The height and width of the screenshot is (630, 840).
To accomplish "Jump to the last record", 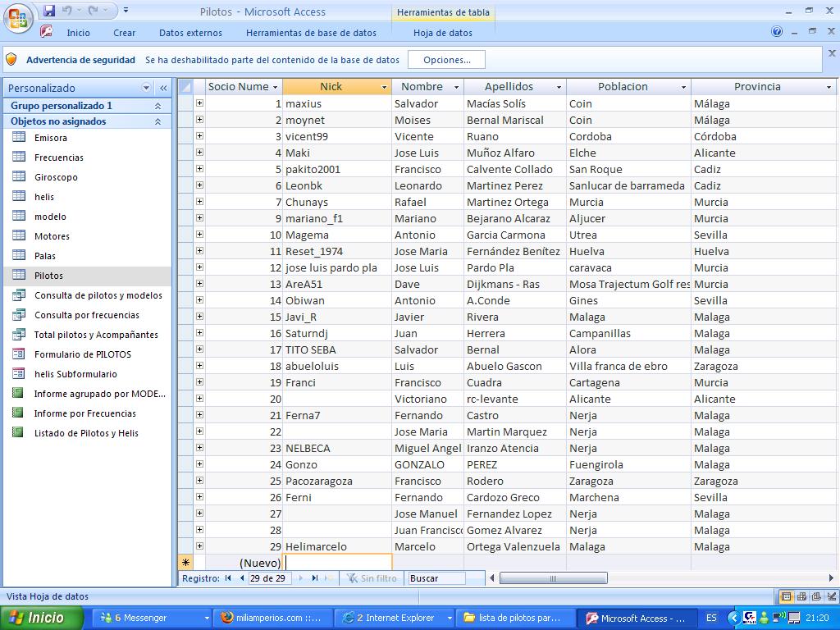I will coord(314,578).
